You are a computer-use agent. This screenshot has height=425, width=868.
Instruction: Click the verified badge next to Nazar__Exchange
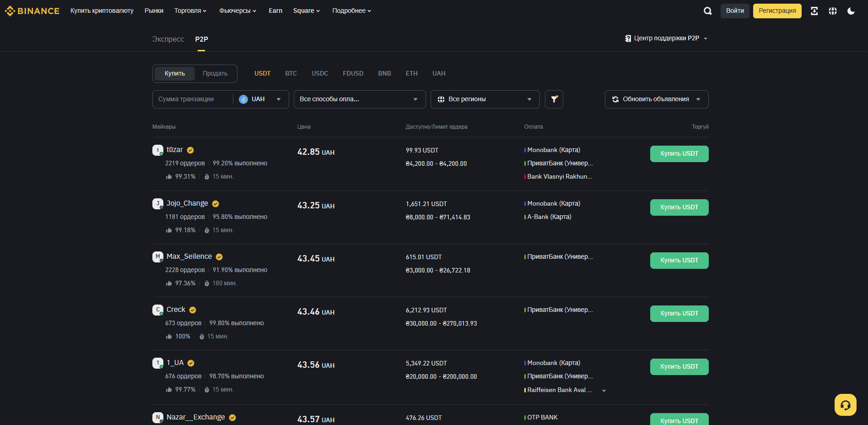232,417
